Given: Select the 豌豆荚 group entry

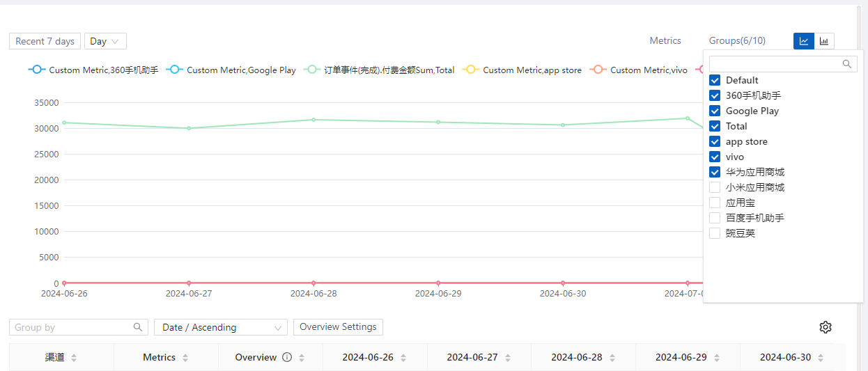Looking at the screenshot, I should click(x=715, y=233).
